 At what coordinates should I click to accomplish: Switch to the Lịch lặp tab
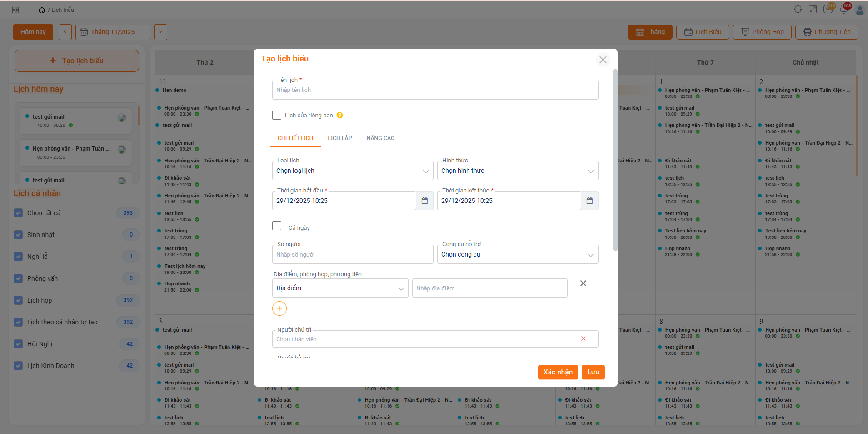[x=340, y=138]
